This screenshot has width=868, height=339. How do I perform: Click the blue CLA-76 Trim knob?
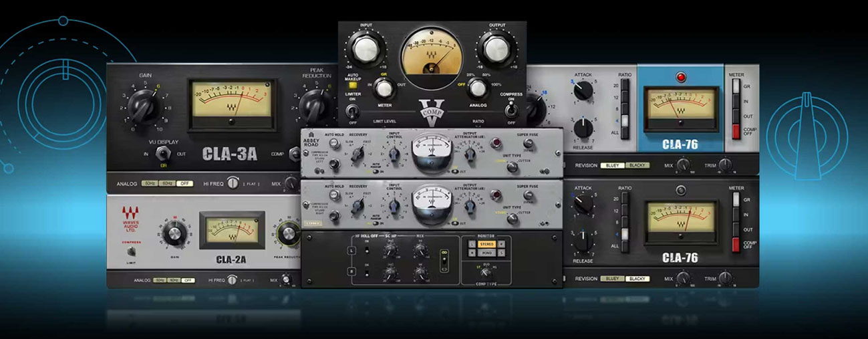point(725,164)
